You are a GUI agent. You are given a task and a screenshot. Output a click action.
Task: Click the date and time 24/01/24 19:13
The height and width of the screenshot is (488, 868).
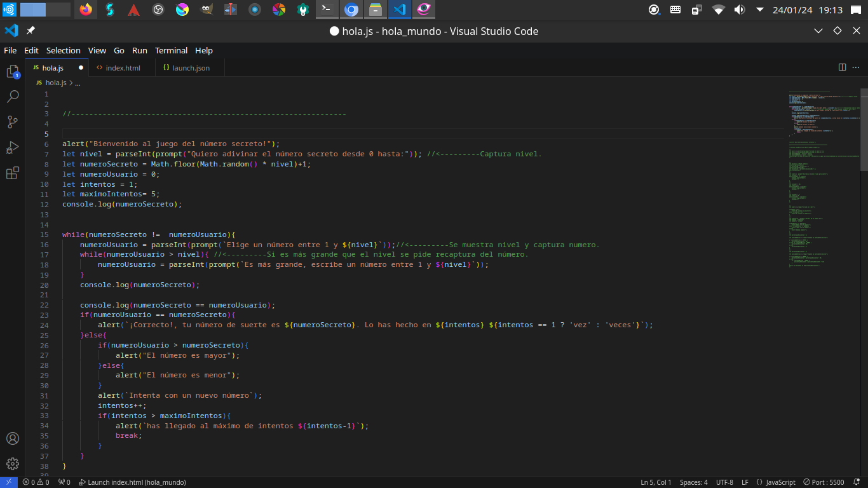[808, 10]
